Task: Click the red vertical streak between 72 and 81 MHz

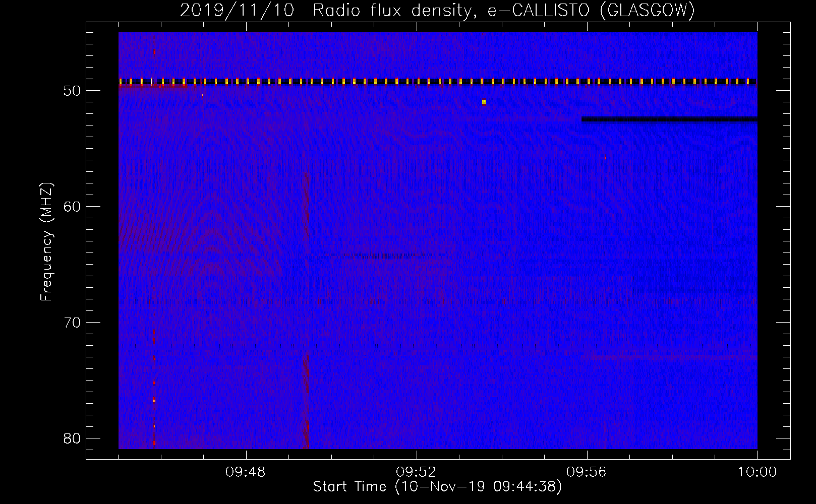Action: pos(306,401)
